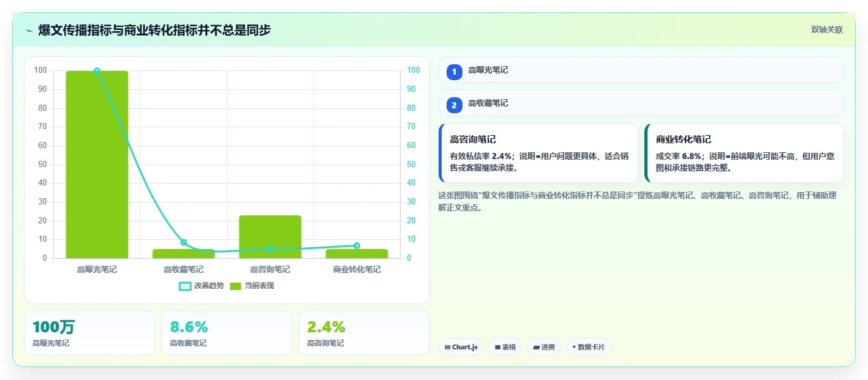This screenshot has width=868, height=380.
Task: Click the 8.6% 高收藏笔记 stat card
Action: tap(227, 333)
